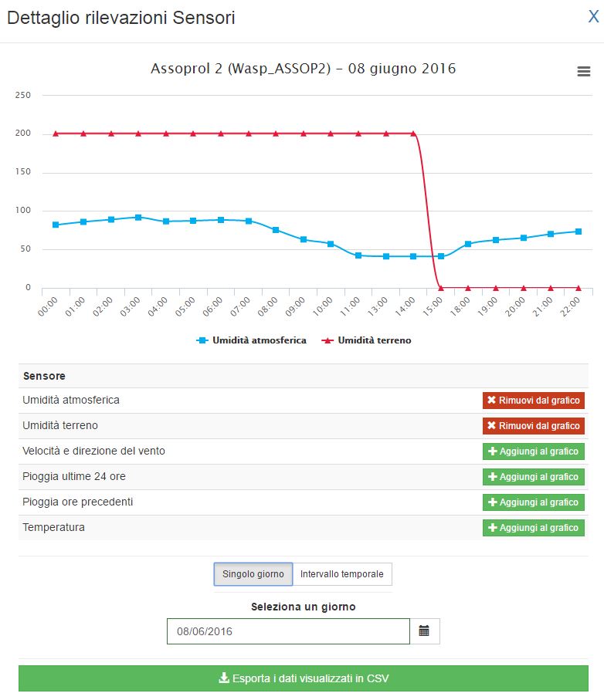This screenshot has width=604, height=700.
Task: Add Velocità e direzione del vento to chart
Action: 534,451
